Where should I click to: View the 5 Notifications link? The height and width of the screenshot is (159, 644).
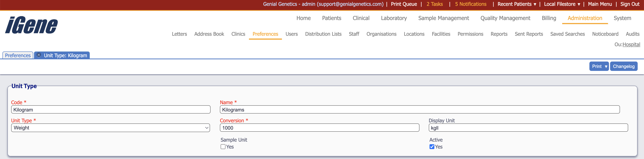[x=471, y=4]
